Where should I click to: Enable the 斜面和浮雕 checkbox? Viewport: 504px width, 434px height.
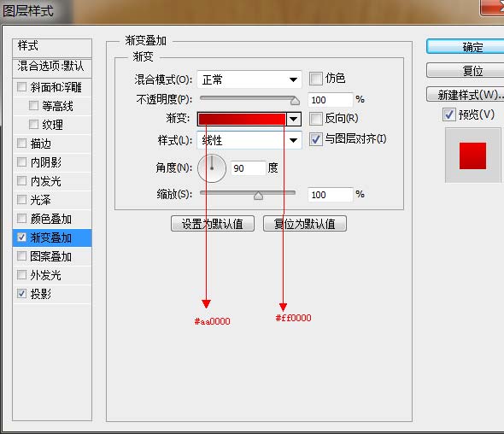(x=21, y=87)
